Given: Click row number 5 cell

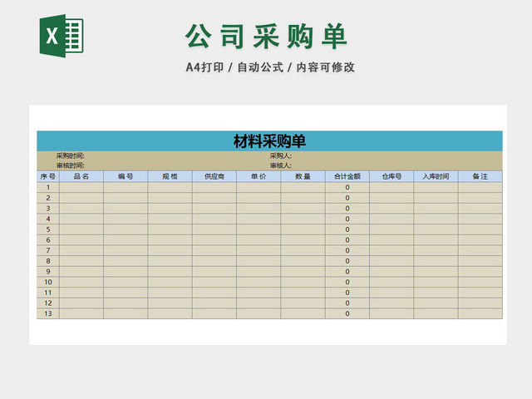Looking at the screenshot, I should pos(48,229).
